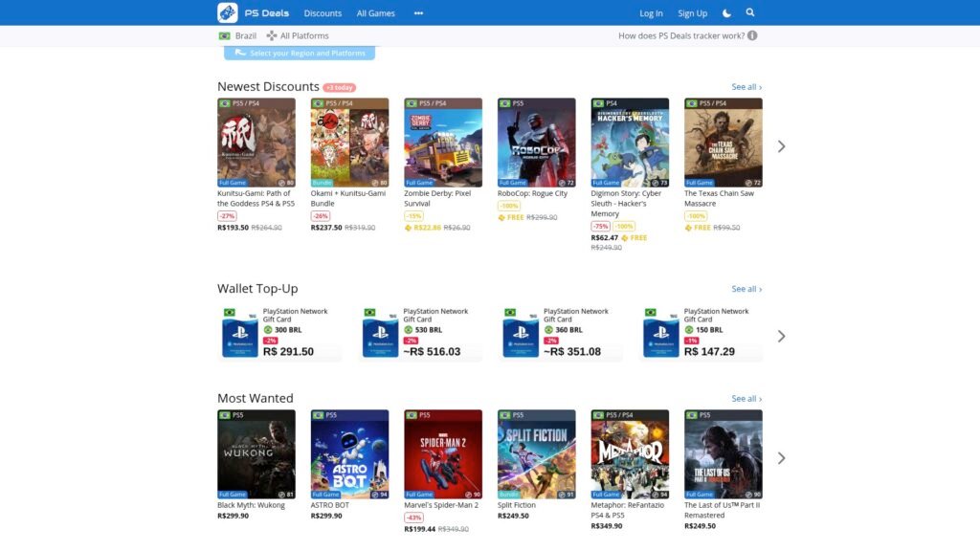Open the three-dots more menu

pyautogui.click(x=418, y=13)
